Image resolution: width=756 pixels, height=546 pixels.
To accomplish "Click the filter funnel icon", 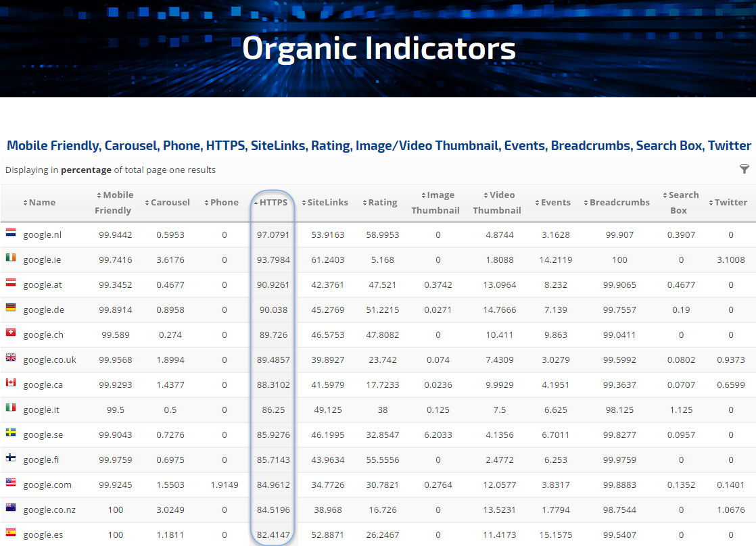I will point(745,169).
